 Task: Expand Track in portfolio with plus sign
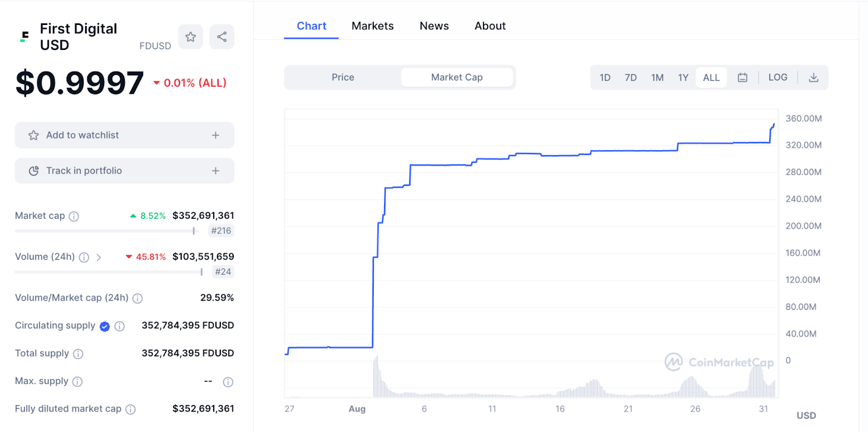coord(215,171)
